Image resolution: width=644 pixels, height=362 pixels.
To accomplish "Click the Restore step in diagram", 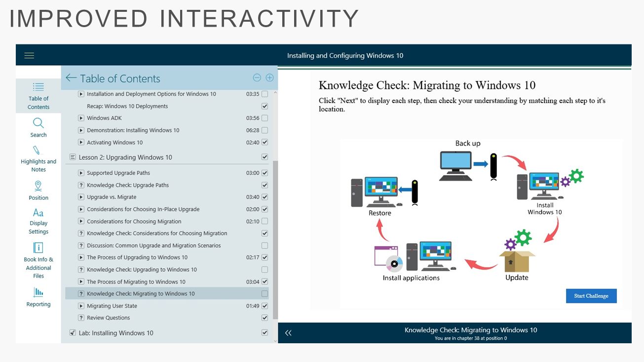I will 385,197.
